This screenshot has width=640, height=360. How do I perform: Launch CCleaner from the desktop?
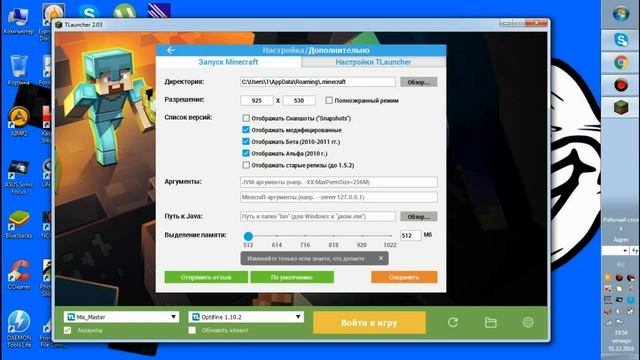coord(19,275)
